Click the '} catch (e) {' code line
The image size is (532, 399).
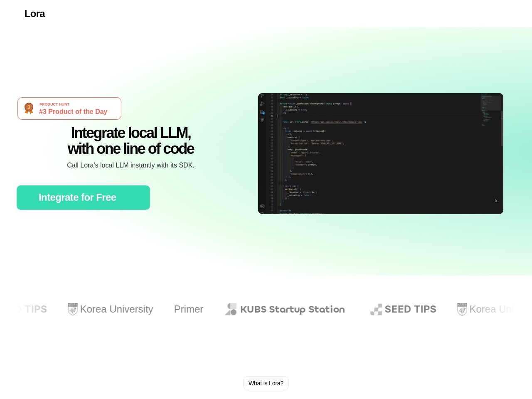(x=291, y=186)
